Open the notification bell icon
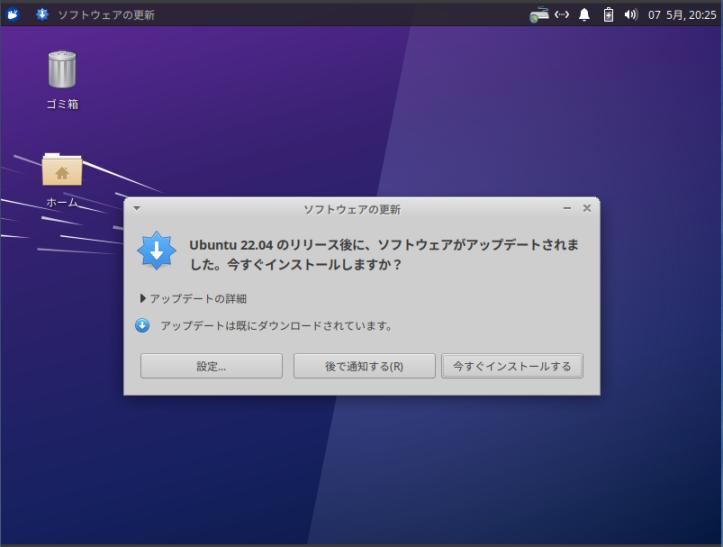 [584, 15]
